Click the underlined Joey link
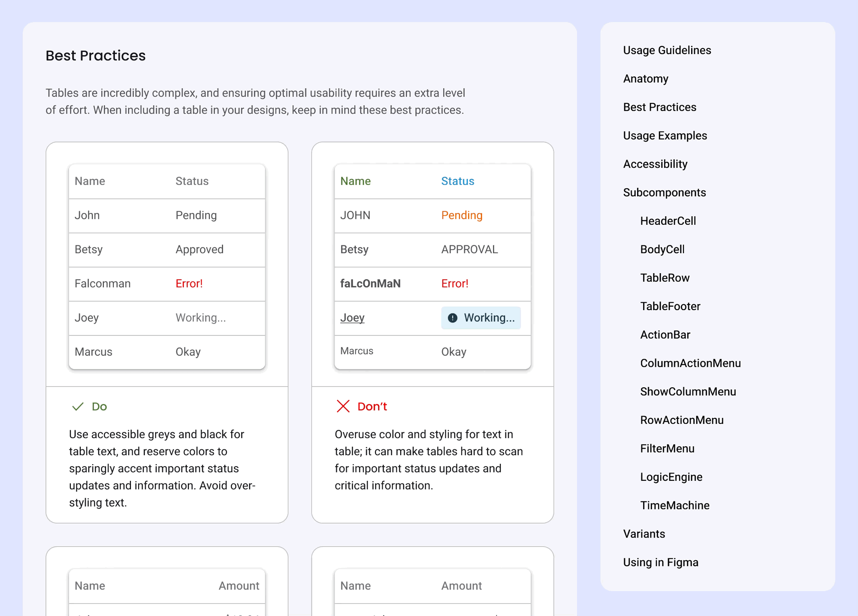The width and height of the screenshot is (858, 616). [x=352, y=317]
